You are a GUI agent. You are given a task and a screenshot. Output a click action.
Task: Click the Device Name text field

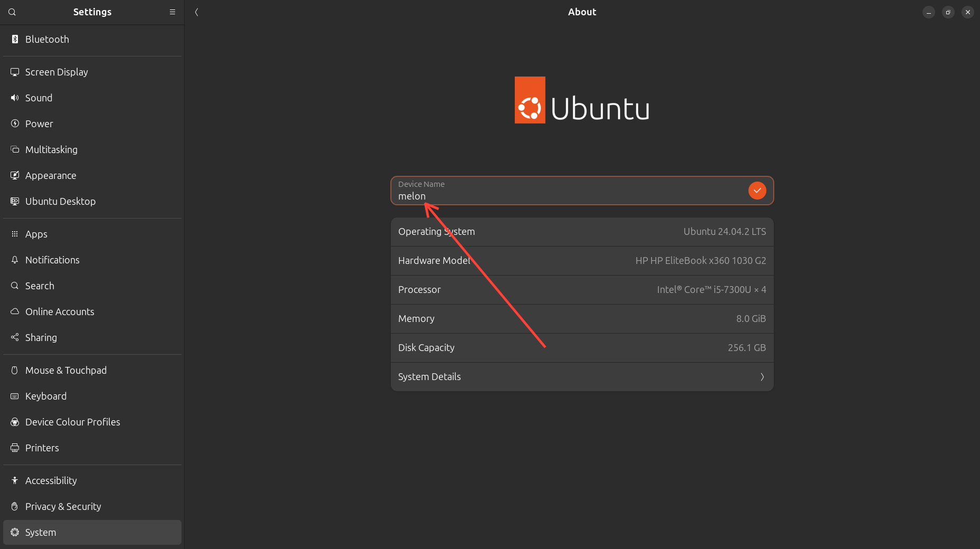[570, 196]
